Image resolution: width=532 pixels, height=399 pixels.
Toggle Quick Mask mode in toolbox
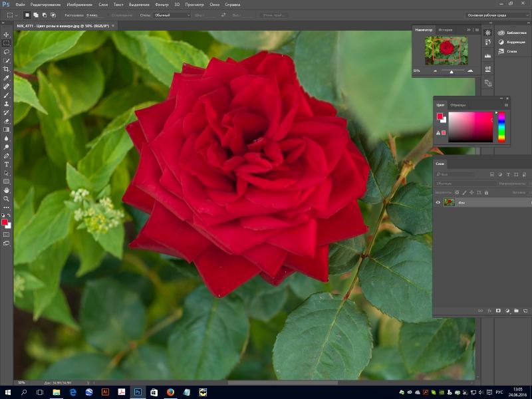(7, 235)
